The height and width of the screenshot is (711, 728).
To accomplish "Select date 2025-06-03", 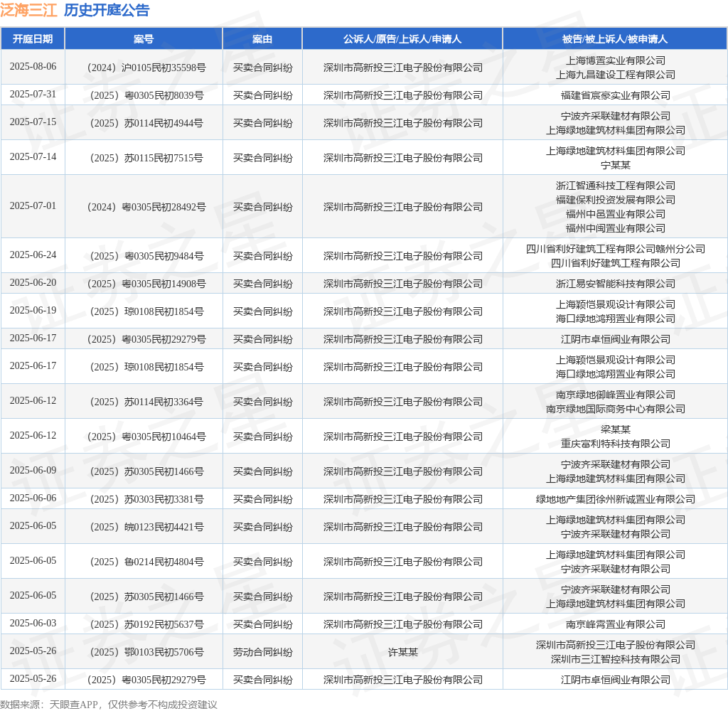I will click(33, 623).
